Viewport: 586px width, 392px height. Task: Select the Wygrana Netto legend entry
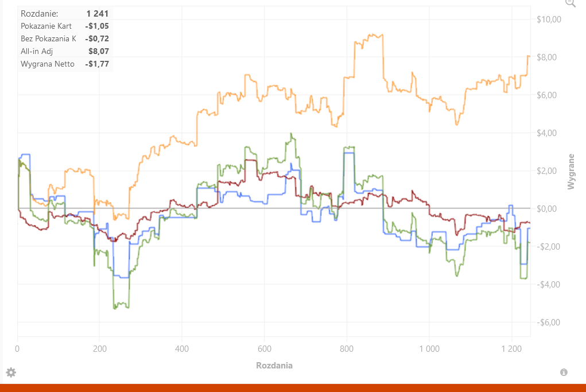[48, 64]
